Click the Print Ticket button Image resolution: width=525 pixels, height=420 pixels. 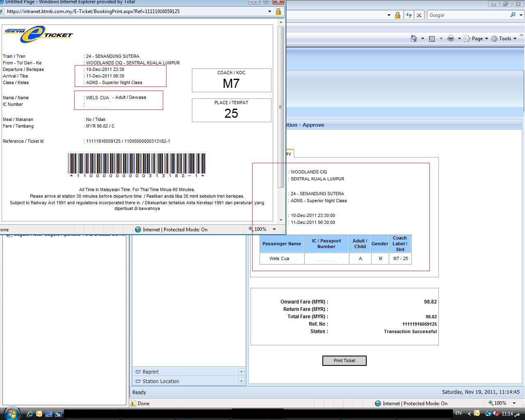point(345,361)
